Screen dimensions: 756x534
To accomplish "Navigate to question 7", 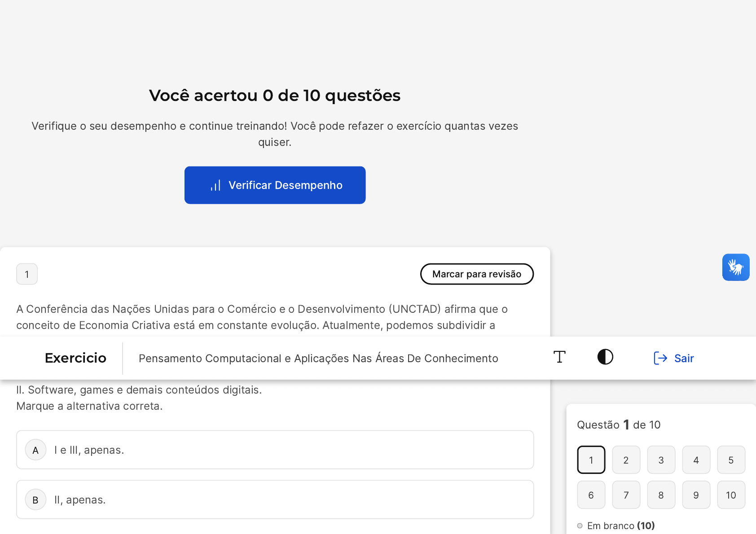I will (626, 495).
